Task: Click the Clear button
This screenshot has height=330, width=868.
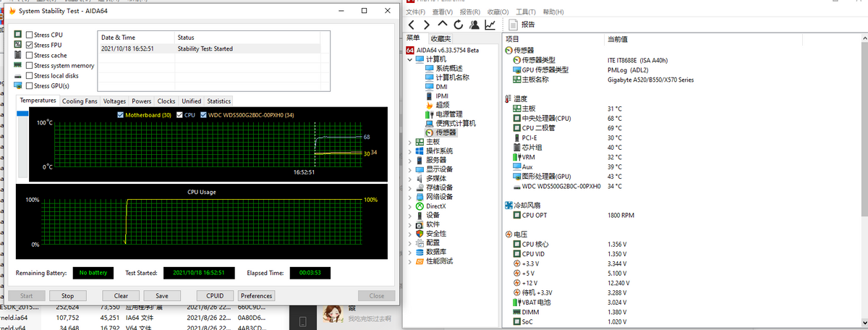Action: [121, 296]
